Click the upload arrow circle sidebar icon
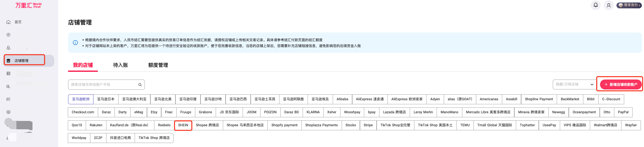The height and width of the screenshot is (147, 644). coord(9,35)
